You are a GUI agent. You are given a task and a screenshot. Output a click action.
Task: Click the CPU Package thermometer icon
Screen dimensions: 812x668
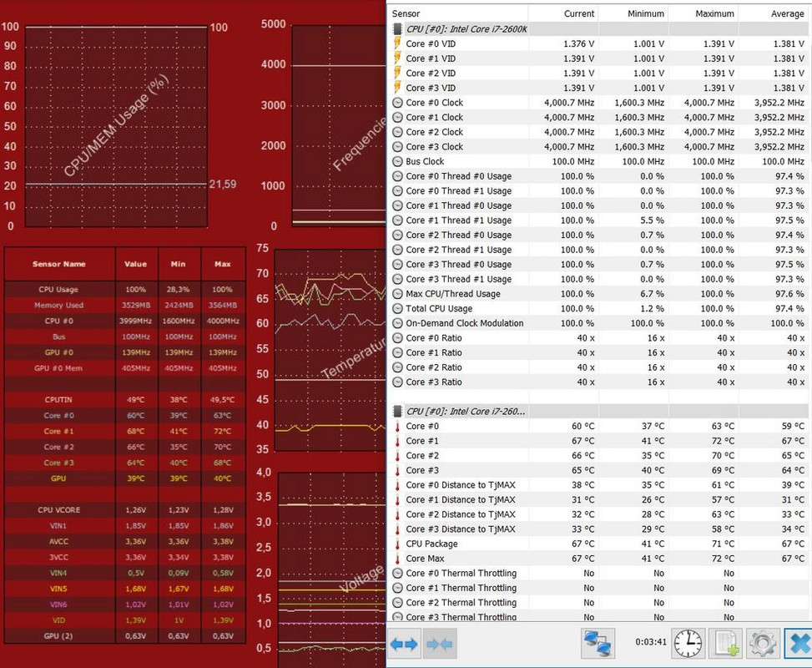click(x=398, y=544)
